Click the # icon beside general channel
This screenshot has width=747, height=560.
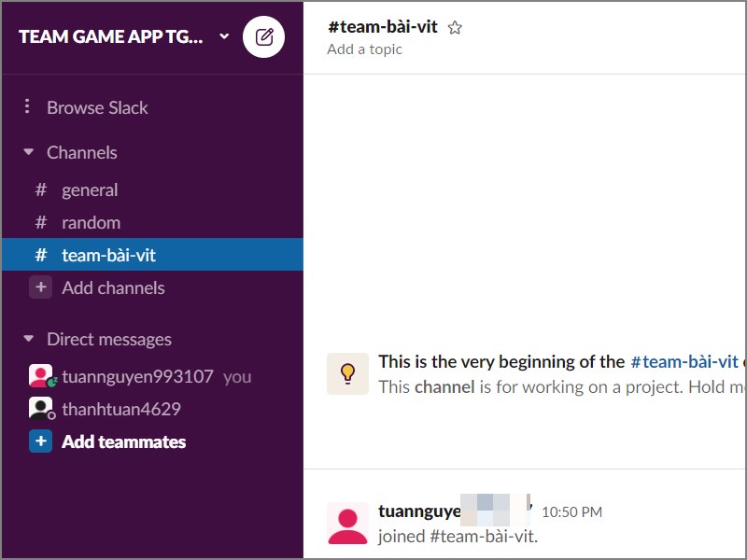click(41, 189)
